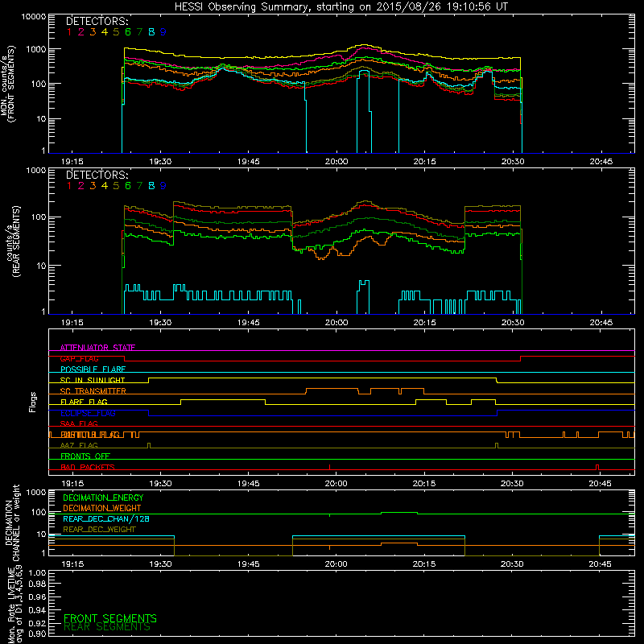Click the rear segments counts/s axis label
Viewport: 644px width, 644px height.
(13, 242)
